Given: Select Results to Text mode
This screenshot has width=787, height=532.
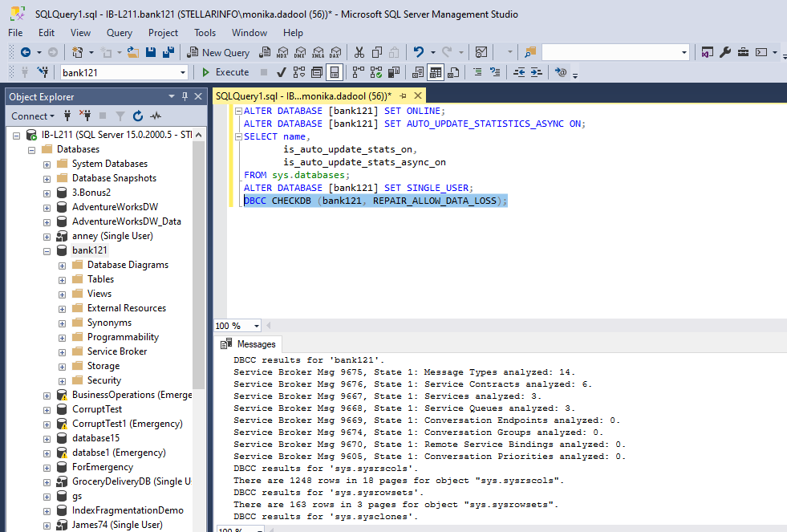Looking at the screenshot, I should pyautogui.click(x=418, y=72).
